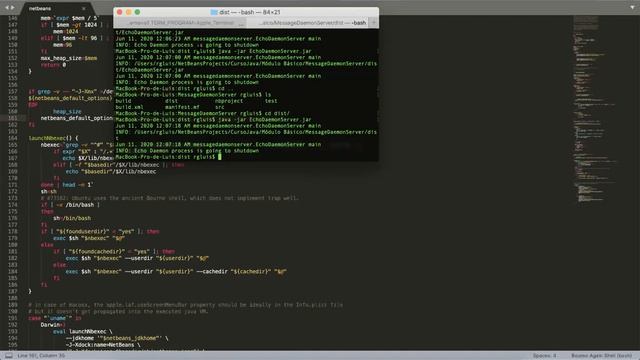Click the 'build.xml' entry in Terminal listing

(x=129, y=107)
